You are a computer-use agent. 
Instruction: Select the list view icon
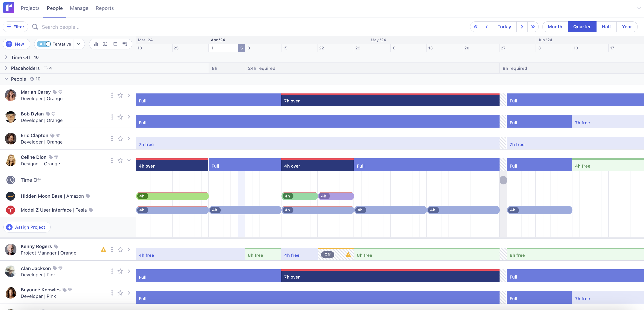[115, 44]
